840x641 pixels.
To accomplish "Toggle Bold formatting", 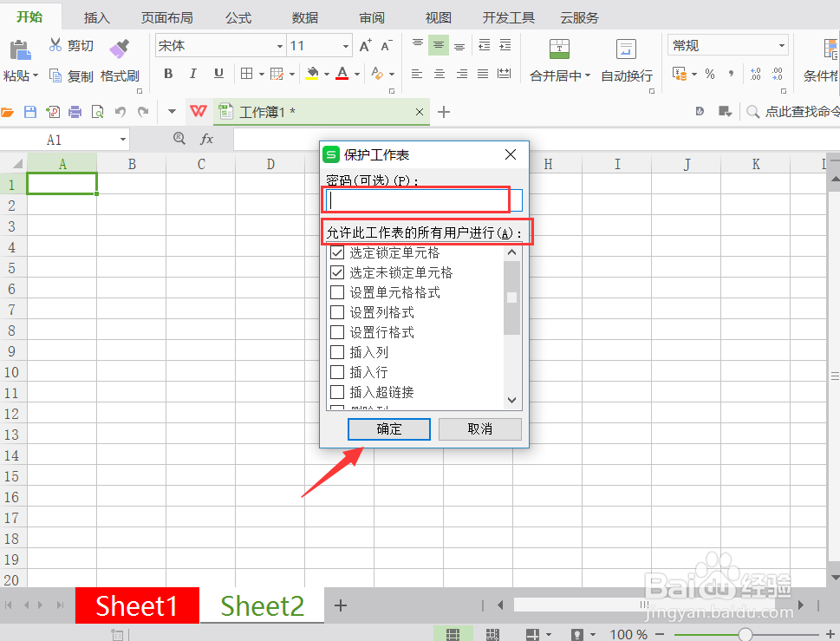I will [168, 74].
